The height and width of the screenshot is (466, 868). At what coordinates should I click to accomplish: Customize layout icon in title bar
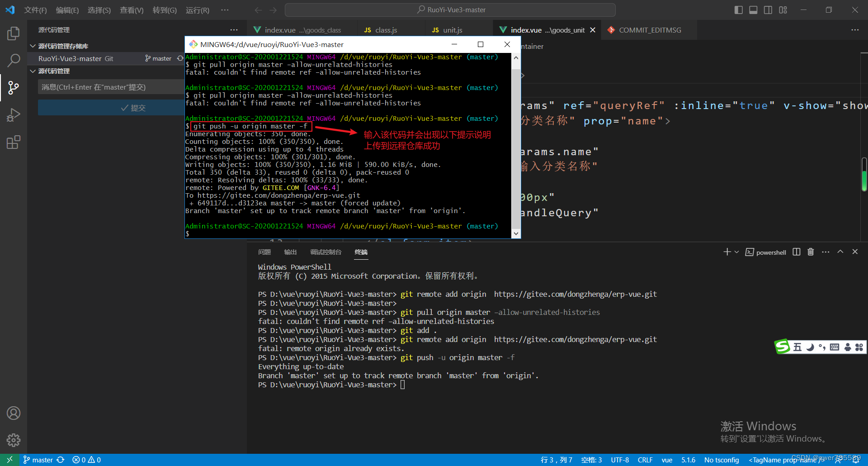783,10
